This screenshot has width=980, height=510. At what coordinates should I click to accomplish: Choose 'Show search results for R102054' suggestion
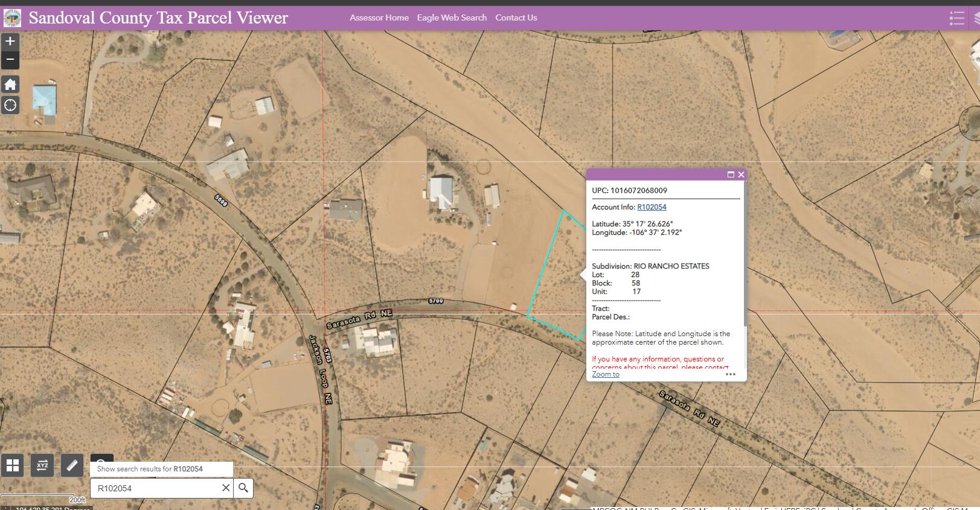[x=161, y=469]
